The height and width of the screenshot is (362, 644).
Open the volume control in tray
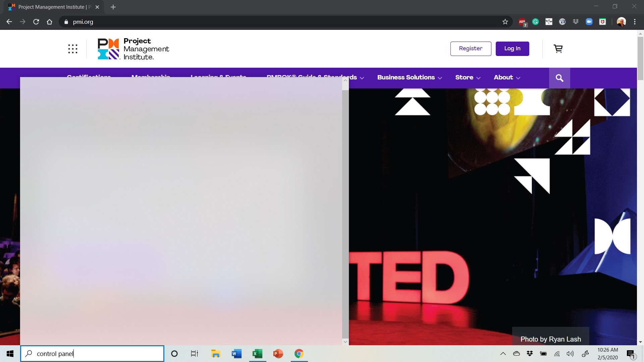pos(570,354)
